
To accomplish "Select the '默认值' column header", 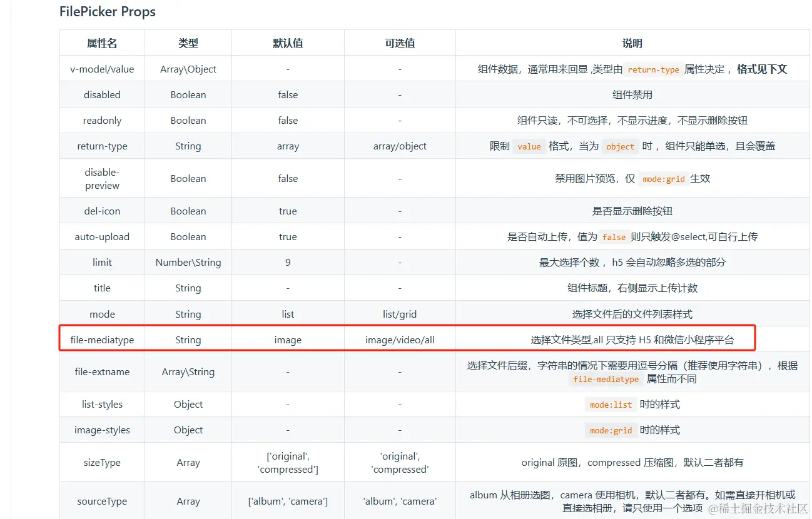I will pyautogui.click(x=288, y=43).
